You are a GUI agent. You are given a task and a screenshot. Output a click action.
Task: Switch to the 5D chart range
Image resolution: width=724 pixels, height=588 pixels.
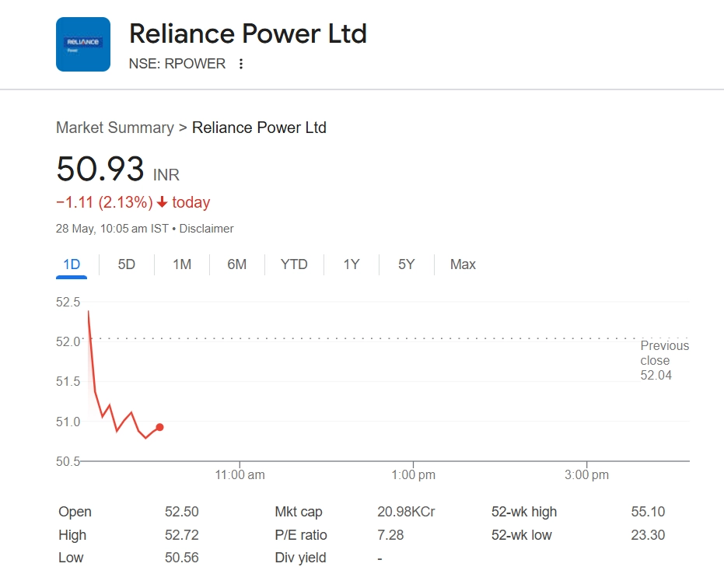tap(127, 264)
